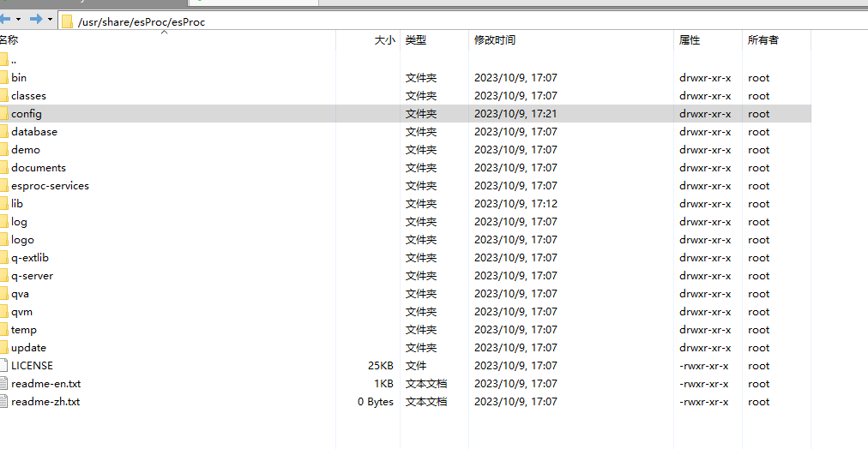Image resolution: width=868 pixels, height=449 pixels.
Task: Select the classes folder icon
Action: (4, 96)
